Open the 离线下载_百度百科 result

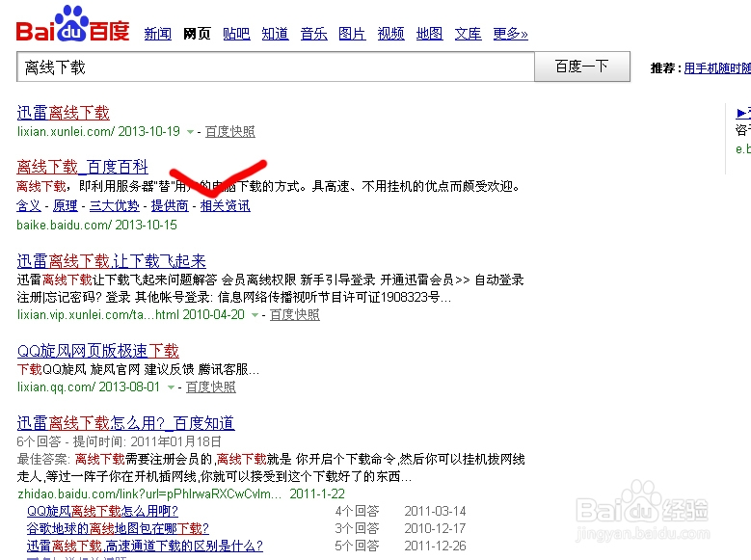click(82, 167)
